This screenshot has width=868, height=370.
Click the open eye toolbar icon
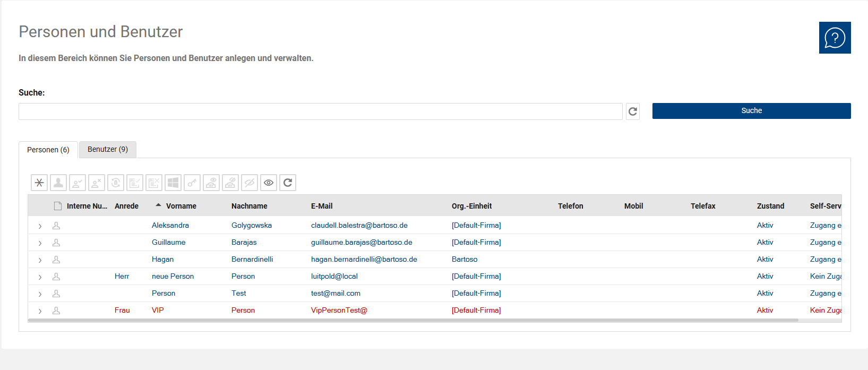pos(269,183)
